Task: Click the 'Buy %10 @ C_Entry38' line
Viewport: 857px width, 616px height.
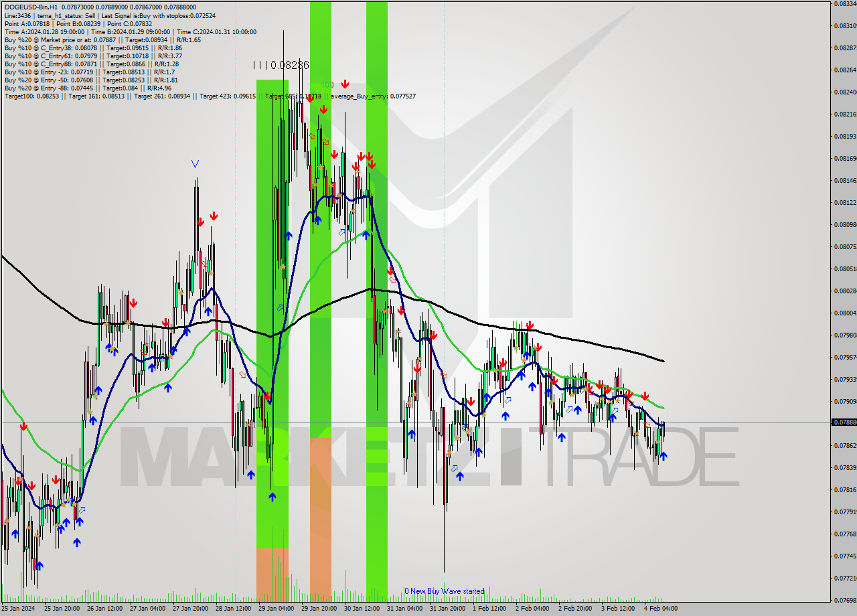Action: click(x=93, y=48)
